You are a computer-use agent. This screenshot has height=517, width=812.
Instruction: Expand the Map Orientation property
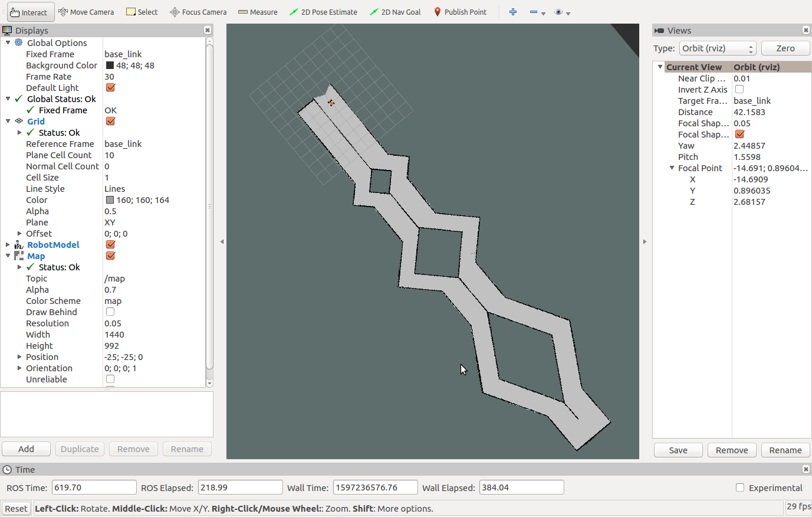point(19,368)
